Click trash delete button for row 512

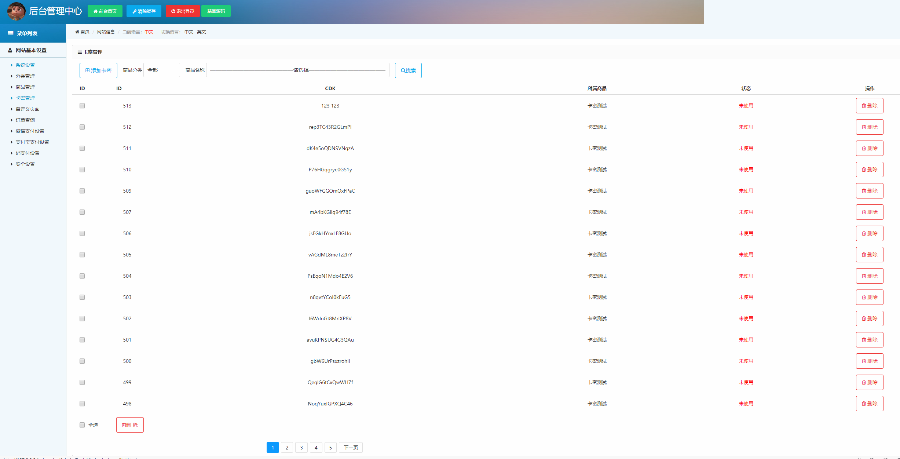coord(870,127)
